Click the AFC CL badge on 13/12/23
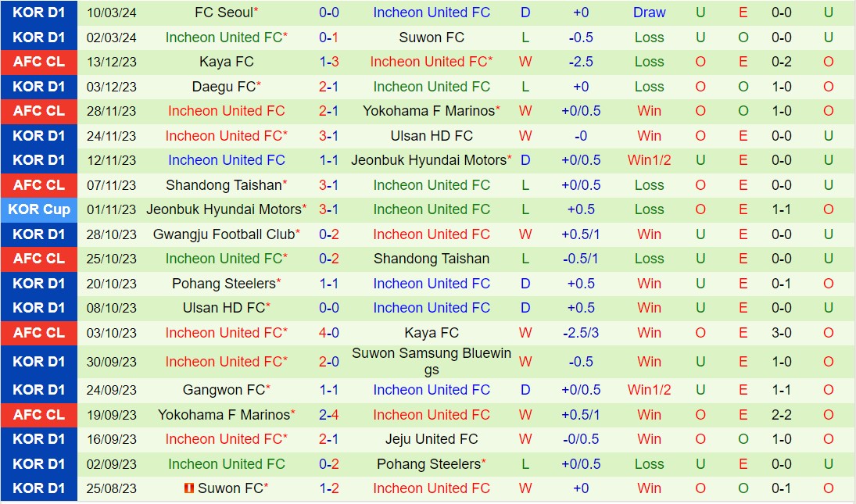 tap(39, 62)
